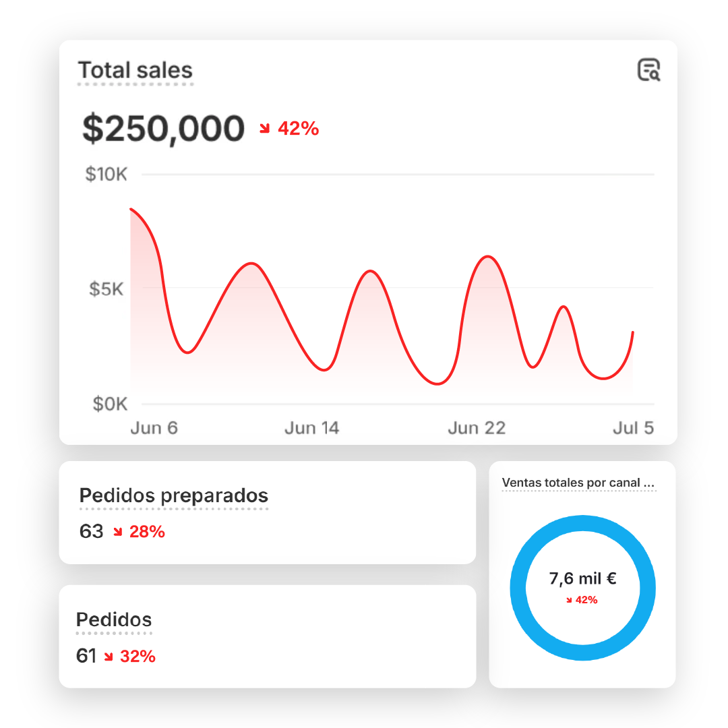This screenshot has width=728, height=728.
Task: Click the 63 orders prepared value
Action: tap(91, 532)
